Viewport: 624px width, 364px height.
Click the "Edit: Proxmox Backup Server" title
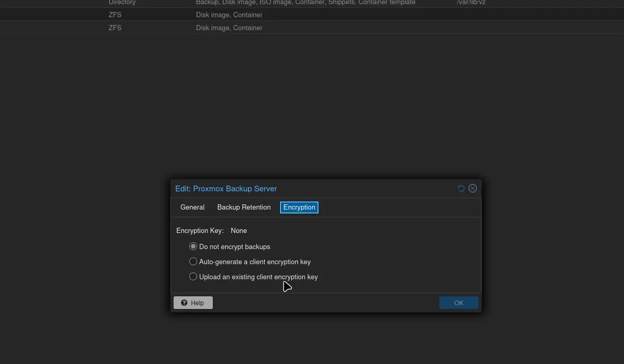coord(226,189)
